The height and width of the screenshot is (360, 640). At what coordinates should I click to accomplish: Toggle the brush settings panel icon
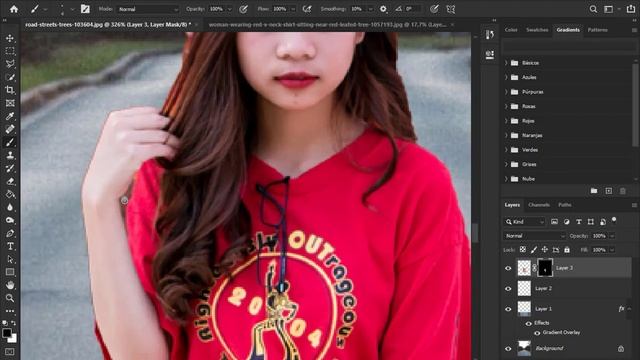tap(85, 9)
